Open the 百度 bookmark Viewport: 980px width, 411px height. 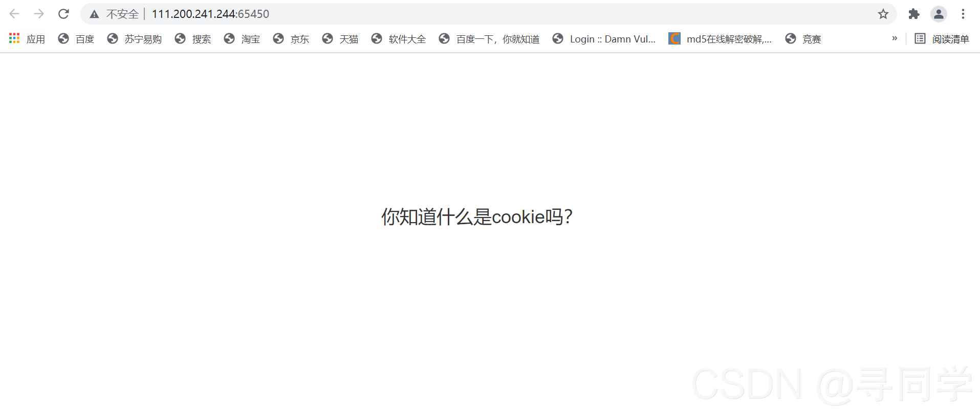[76, 39]
